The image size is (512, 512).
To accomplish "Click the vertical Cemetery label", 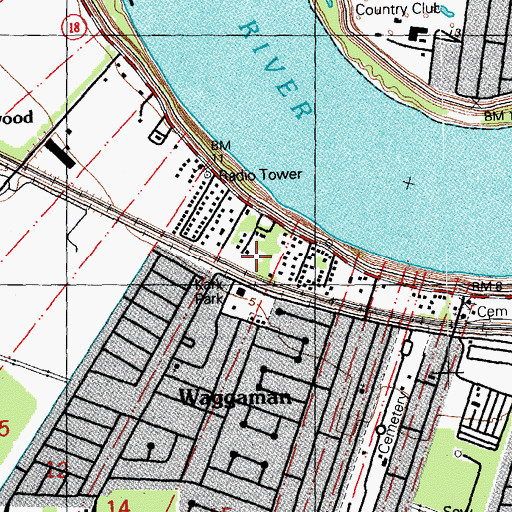I will coord(393,423).
